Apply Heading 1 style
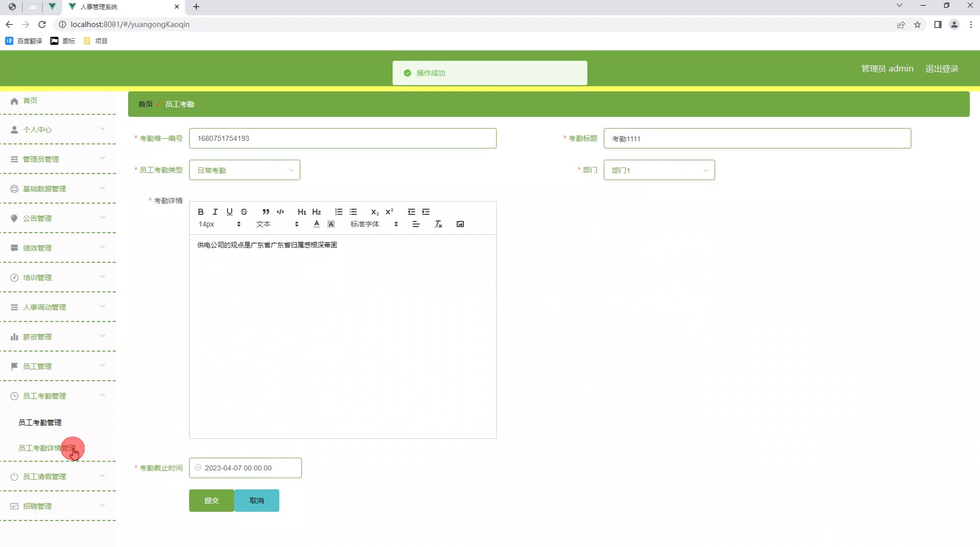The image size is (980, 547). (x=302, y=212)
